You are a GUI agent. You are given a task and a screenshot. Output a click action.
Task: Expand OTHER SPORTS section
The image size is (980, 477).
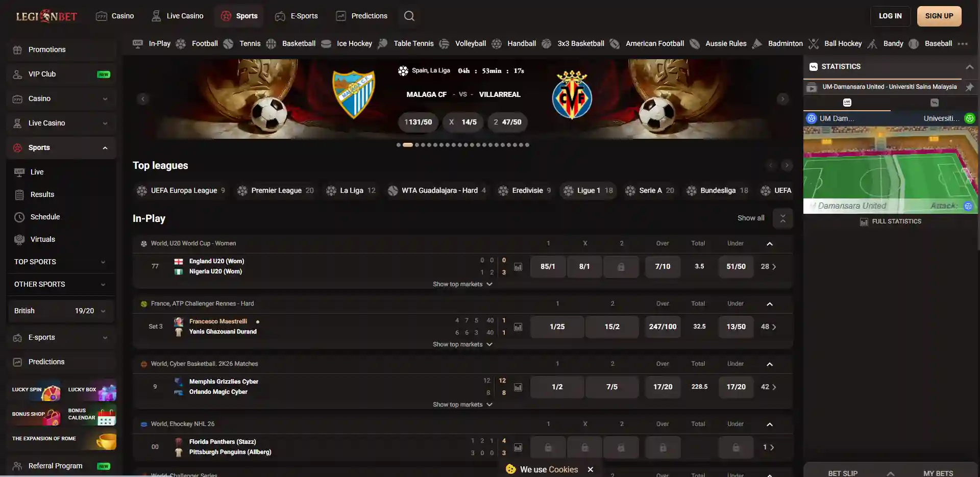coord(61,284)
